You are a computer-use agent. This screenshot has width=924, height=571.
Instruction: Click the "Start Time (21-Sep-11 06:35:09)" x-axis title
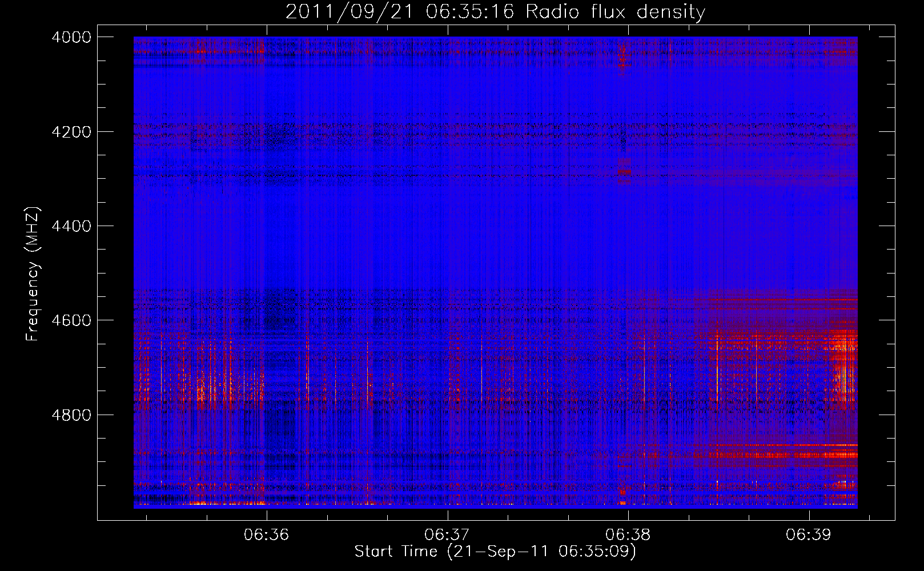(495, 552)
